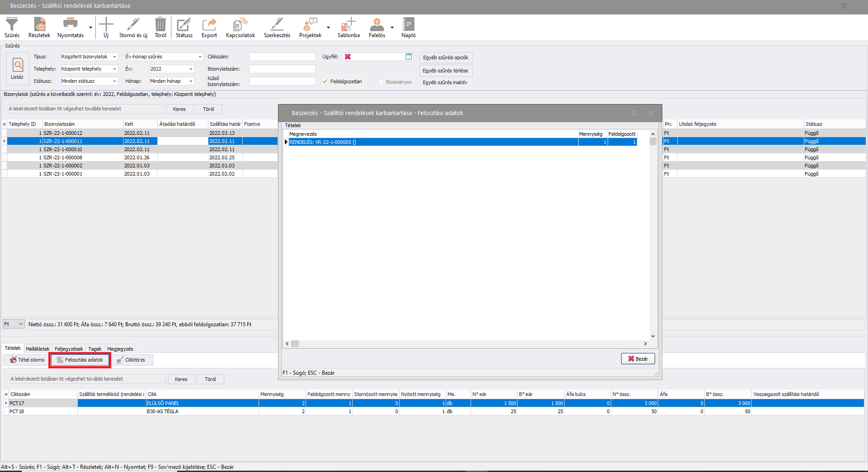The width and height of the screenshot is (868, 472).
Task: Open the Export toolbar icon
Action: click(x=209, y=25)
